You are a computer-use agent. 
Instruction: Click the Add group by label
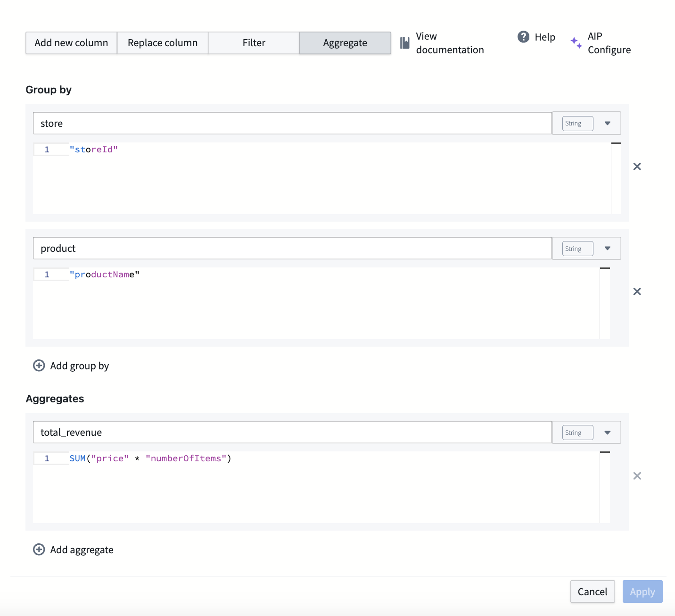80,366
